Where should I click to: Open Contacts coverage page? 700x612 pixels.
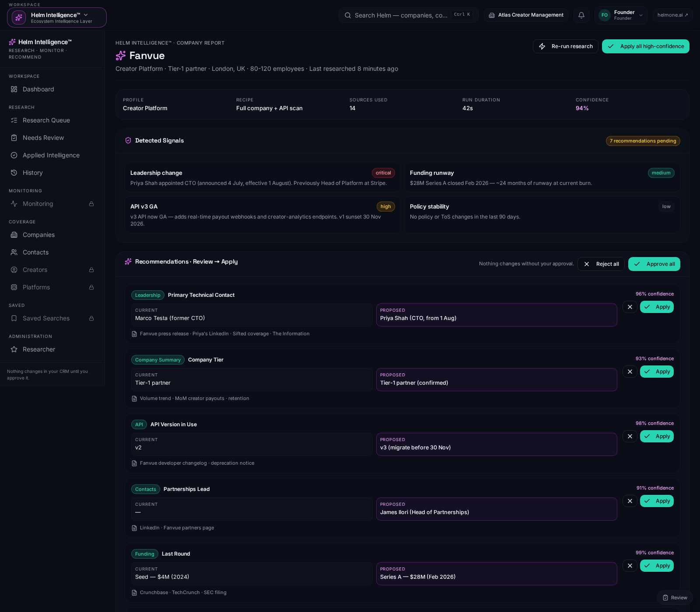coord(52,252)
